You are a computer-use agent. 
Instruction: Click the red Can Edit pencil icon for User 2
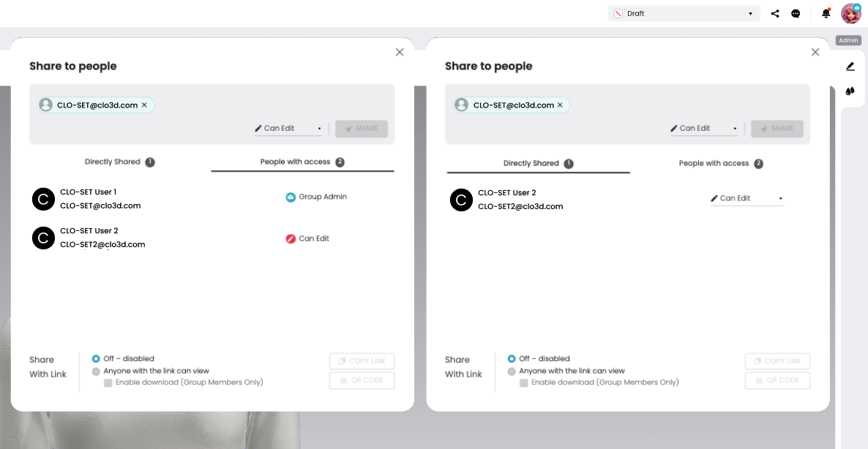pyautogui.click(x=291, y=239)
